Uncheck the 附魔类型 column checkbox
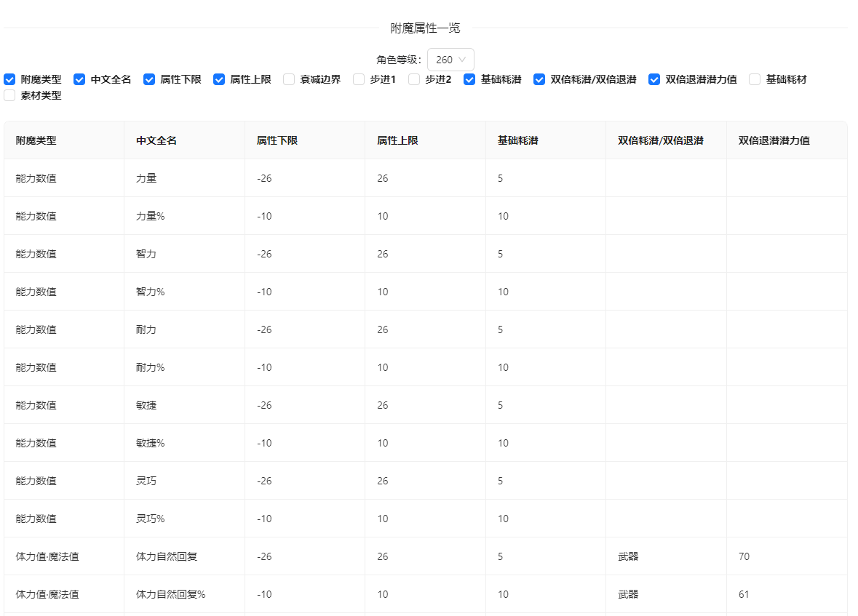Image resolution: width=858 pixels, height=616 pixels. tap(9, 79)
